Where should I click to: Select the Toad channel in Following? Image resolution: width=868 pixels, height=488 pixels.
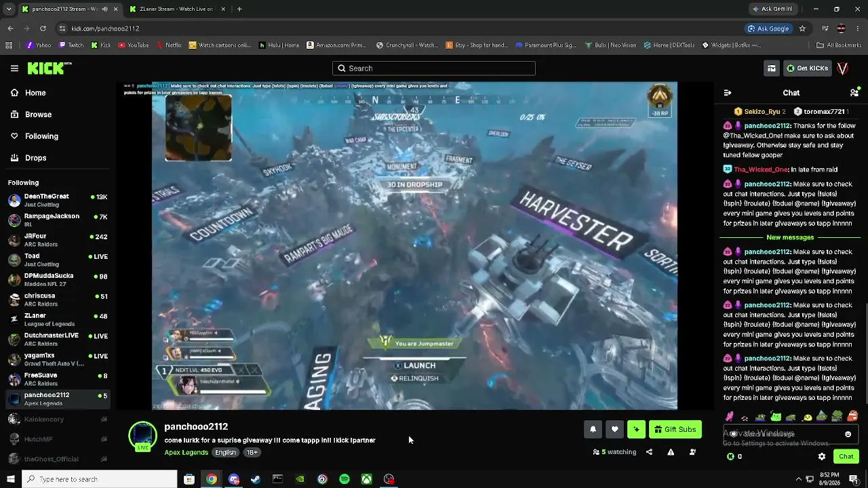point(58,260)
